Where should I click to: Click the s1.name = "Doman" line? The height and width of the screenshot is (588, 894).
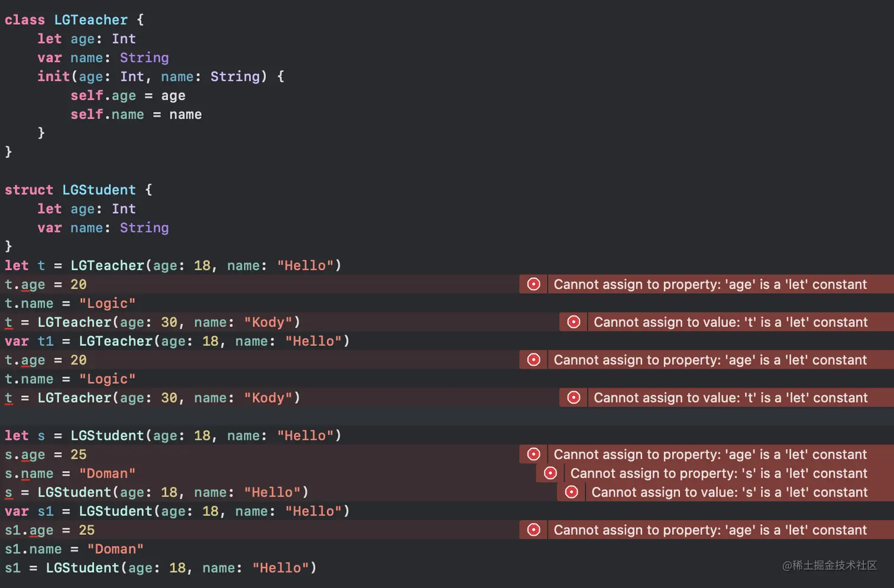(74, 549)
